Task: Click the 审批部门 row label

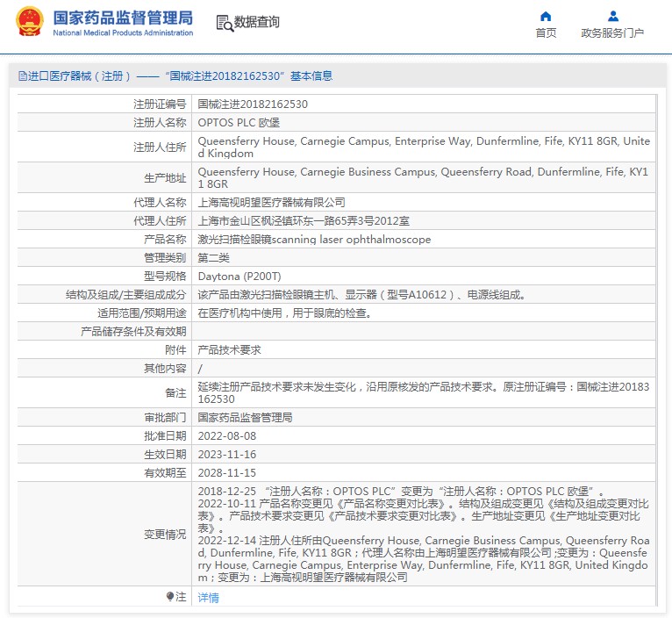Action: (x=165, y=417)
